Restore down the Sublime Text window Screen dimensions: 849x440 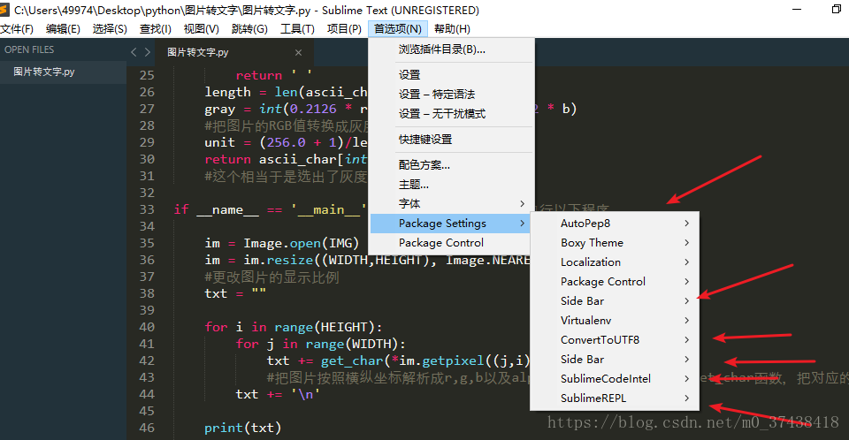point(837,9)
